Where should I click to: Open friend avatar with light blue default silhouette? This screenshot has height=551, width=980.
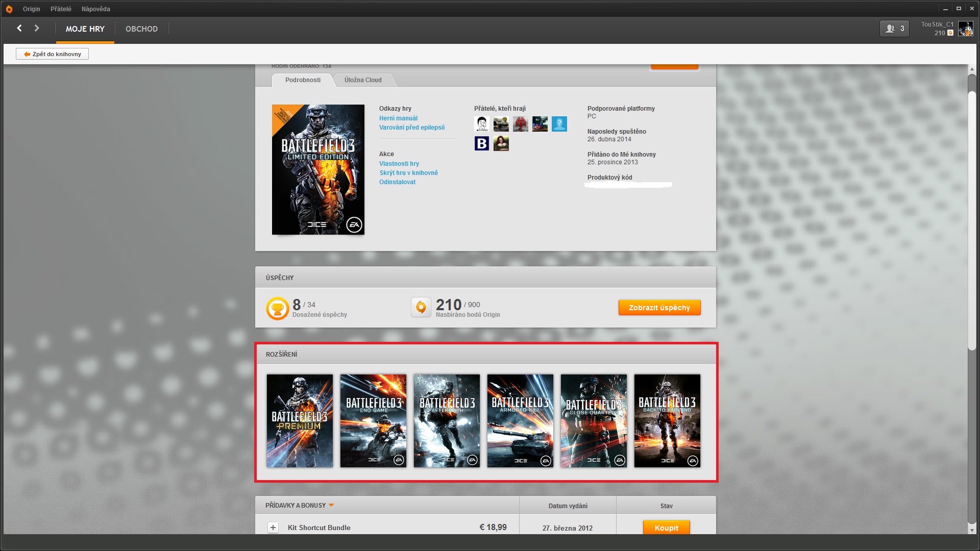tap(559, 124)
